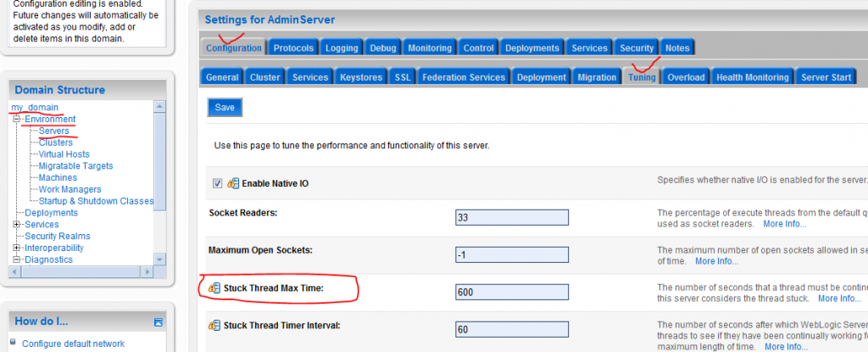
Task: Open the Protocols tab
Action: (294, 48)
